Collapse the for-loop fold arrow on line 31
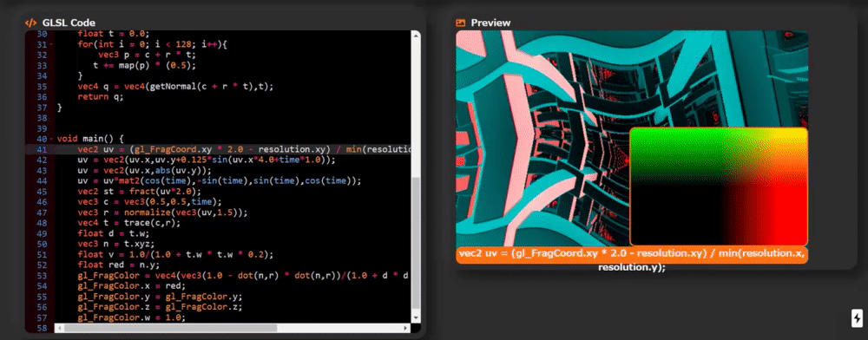The height and width of the screenshot is (340, 868). pyautogui.click(x=51, y=44)
